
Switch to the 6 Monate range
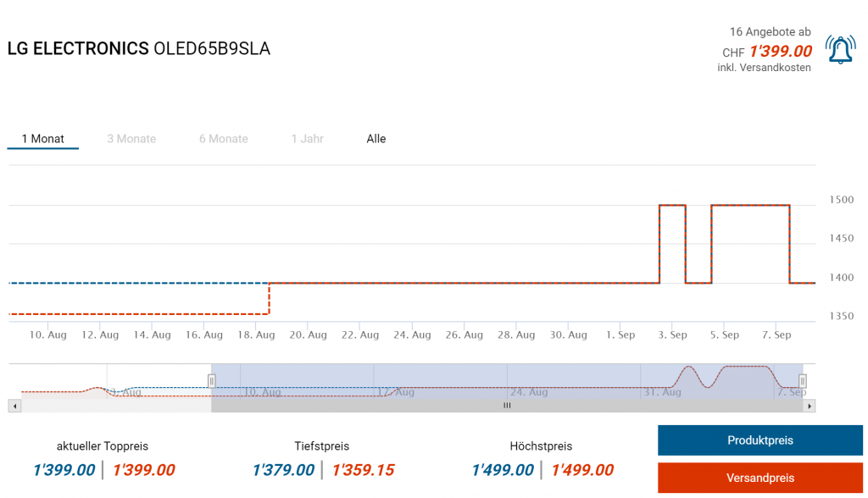(x=224, y=139)
